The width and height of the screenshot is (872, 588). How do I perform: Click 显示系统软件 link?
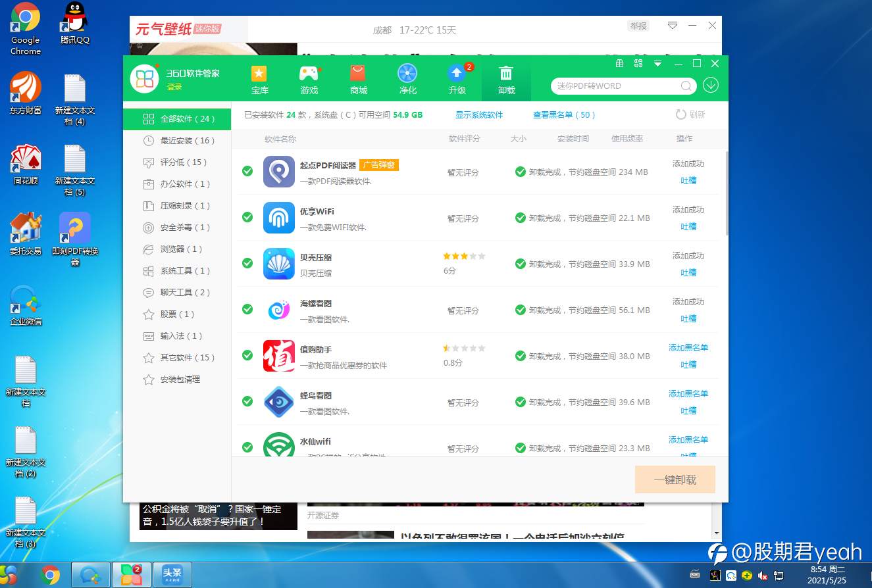tap(479, 115)
